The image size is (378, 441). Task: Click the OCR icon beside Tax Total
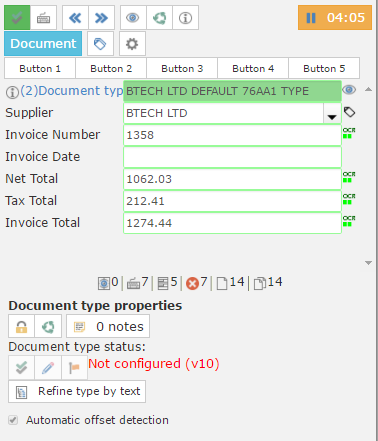click(349, 199)
